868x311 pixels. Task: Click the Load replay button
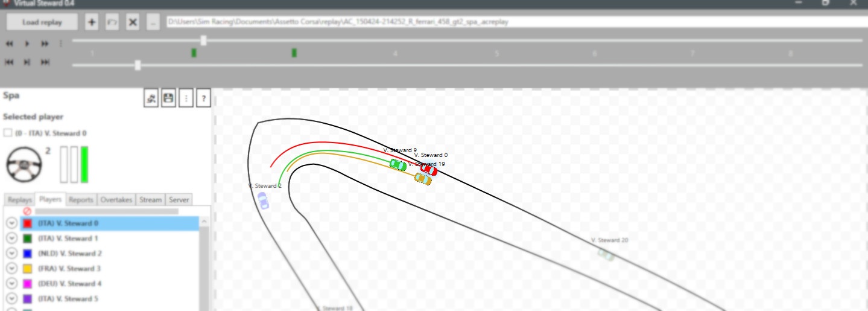(42, 22)
